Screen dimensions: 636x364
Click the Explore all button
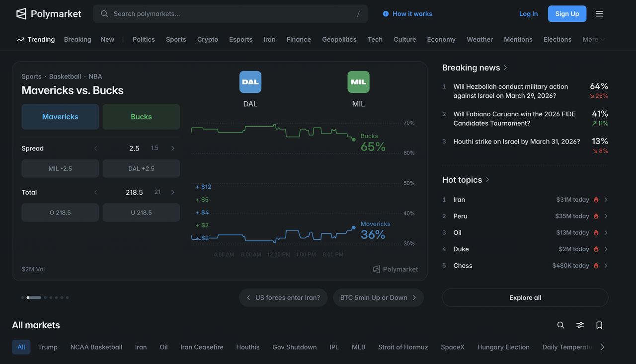(525, 298)
